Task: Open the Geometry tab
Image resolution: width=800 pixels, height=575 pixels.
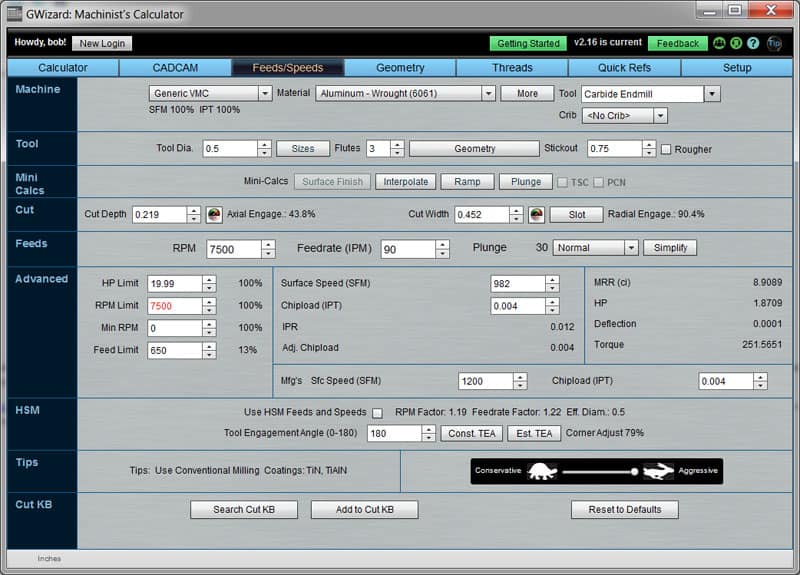Action: (x=400, y=68)
